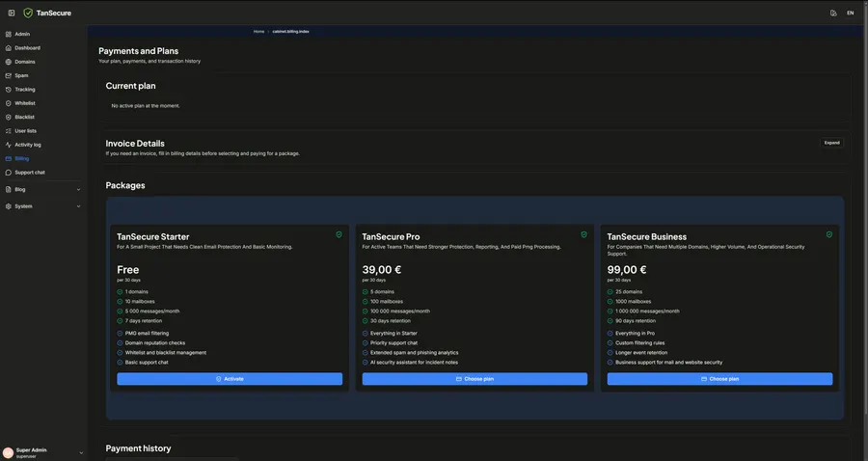Click "No active plan at the moment." text
Viewport: 868px width, 461px height.
click(x=146, y=106)
